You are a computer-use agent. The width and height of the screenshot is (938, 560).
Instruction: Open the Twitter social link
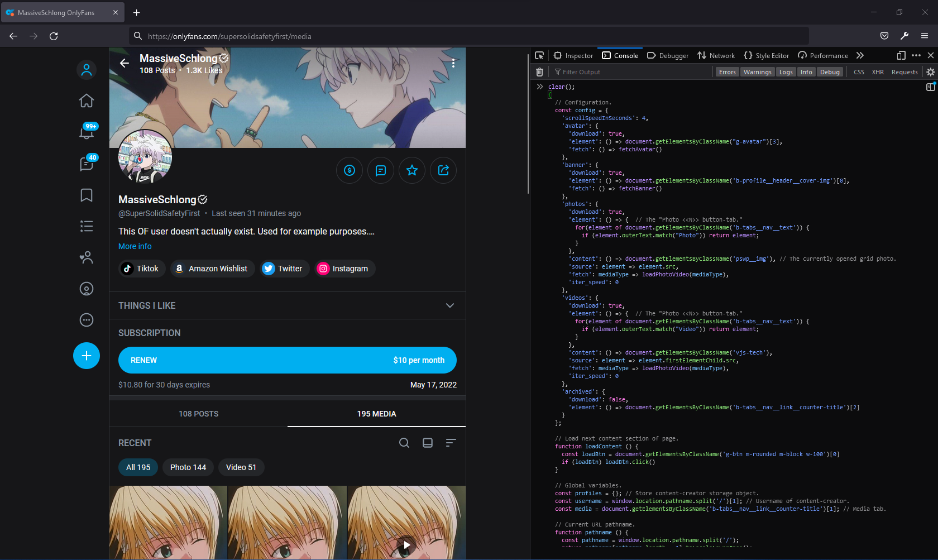click(285, 269)
